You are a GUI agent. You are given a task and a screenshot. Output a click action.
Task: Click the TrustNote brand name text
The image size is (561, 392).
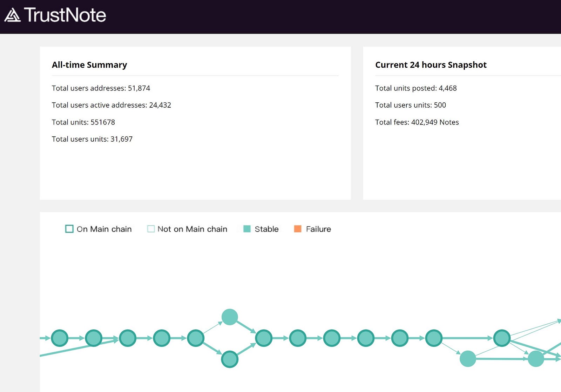(x=65, y=15)
